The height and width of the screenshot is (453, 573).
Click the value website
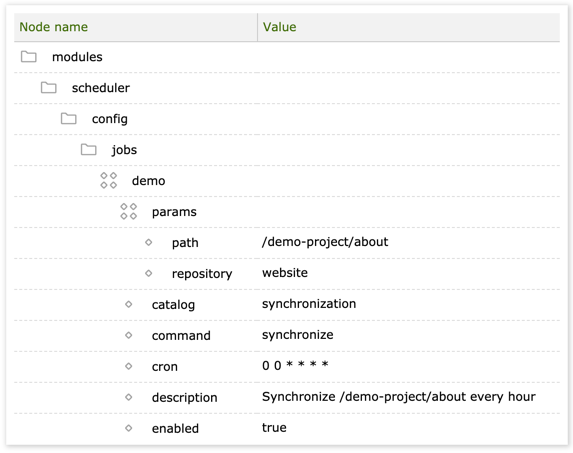[285, 273]
